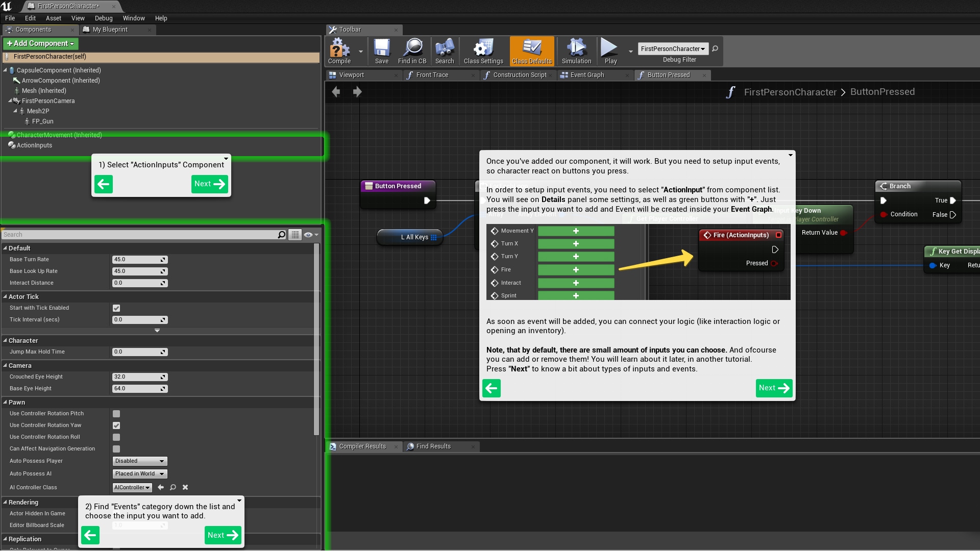Start a Simulation

coord(576,51)
